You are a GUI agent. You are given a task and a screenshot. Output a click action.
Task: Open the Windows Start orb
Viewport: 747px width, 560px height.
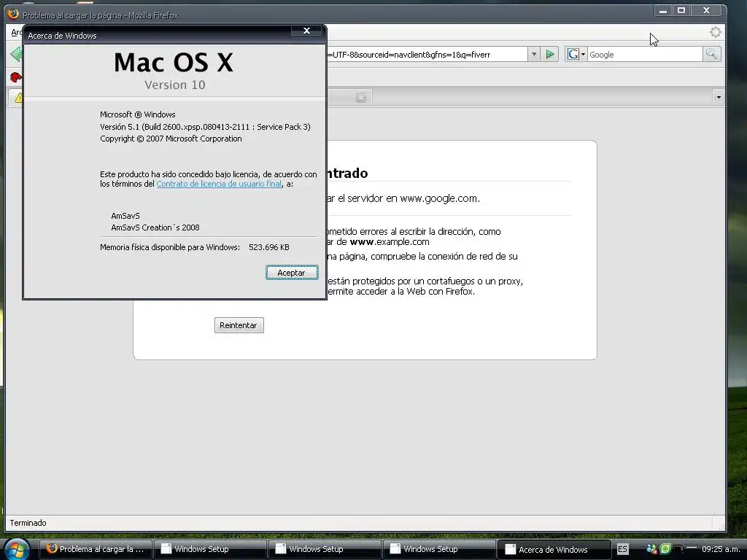point(18,549)
